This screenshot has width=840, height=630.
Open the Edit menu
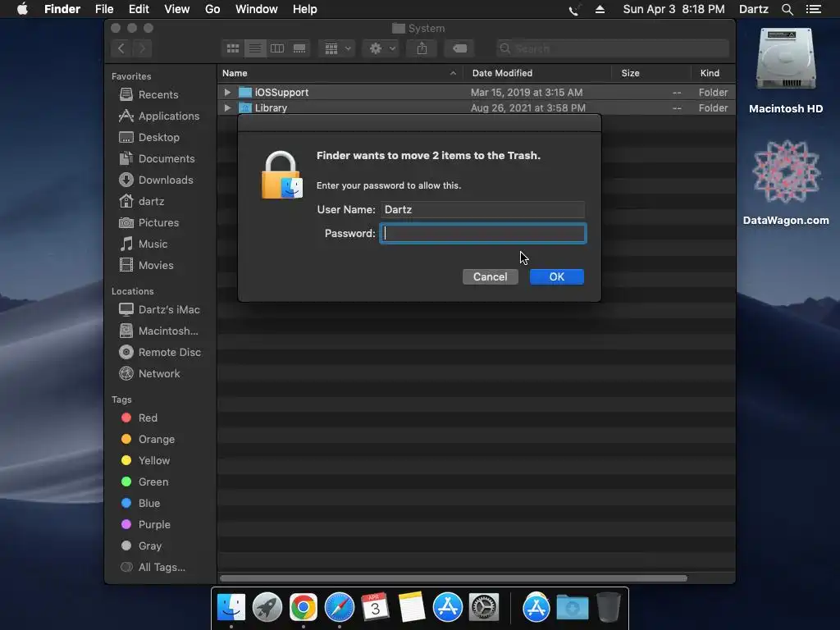(x=139, y=9)
